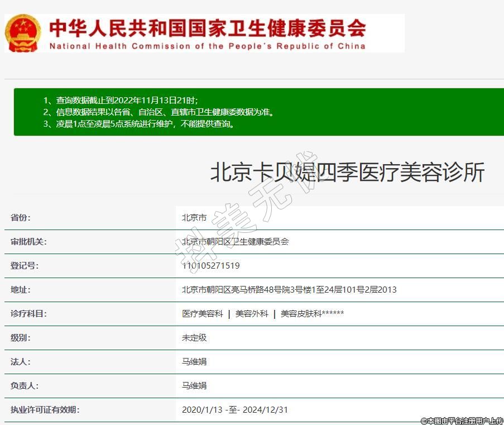
Task: Click the address value with 亮马桥路48号院
Action: tap(289, 289)
